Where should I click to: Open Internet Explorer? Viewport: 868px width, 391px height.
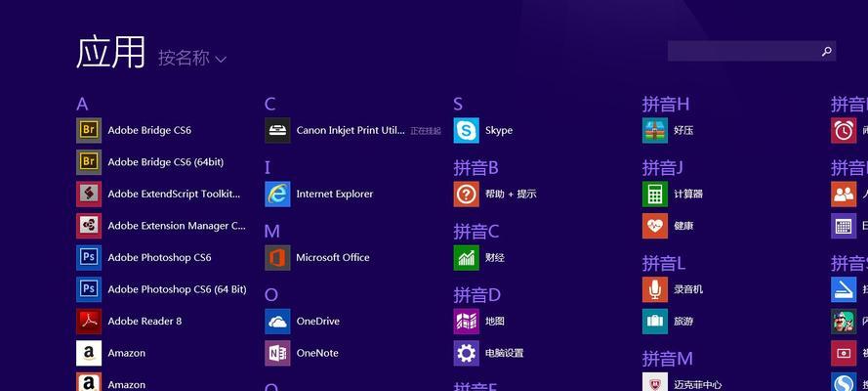319,194
